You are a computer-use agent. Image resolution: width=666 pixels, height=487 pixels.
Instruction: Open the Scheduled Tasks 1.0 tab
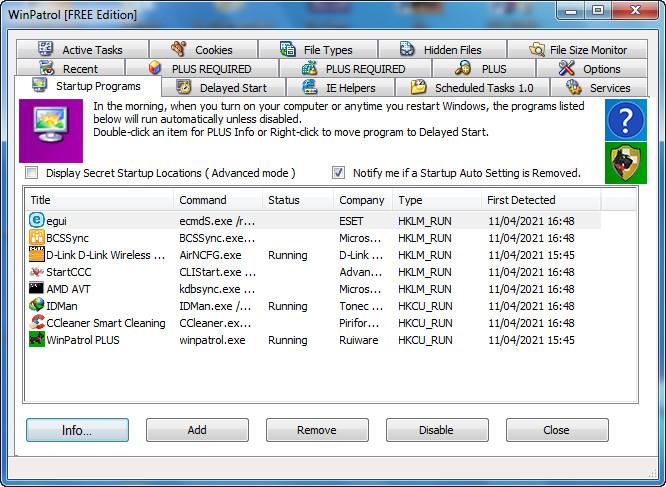(x=472, y=87)
